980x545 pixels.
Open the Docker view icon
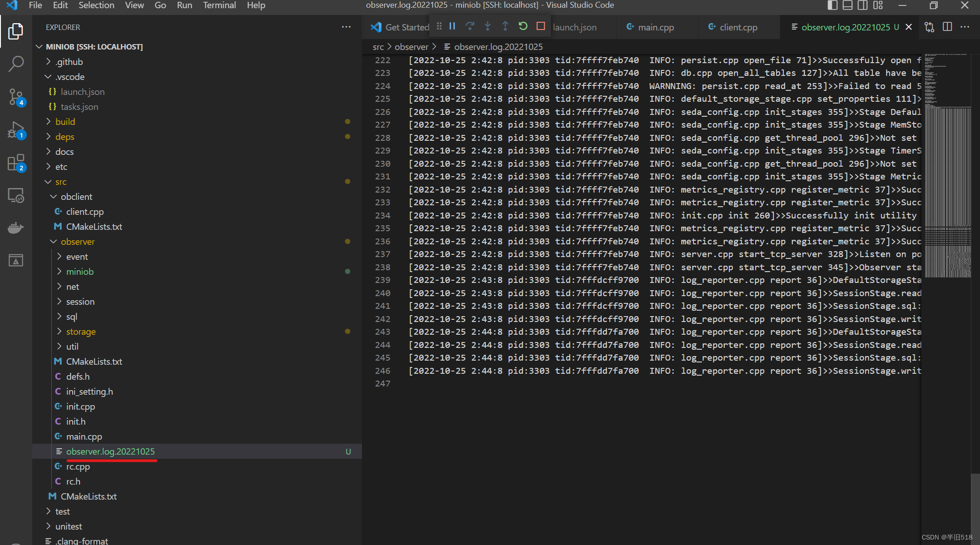pyautogui.click(x=16, y=228)
